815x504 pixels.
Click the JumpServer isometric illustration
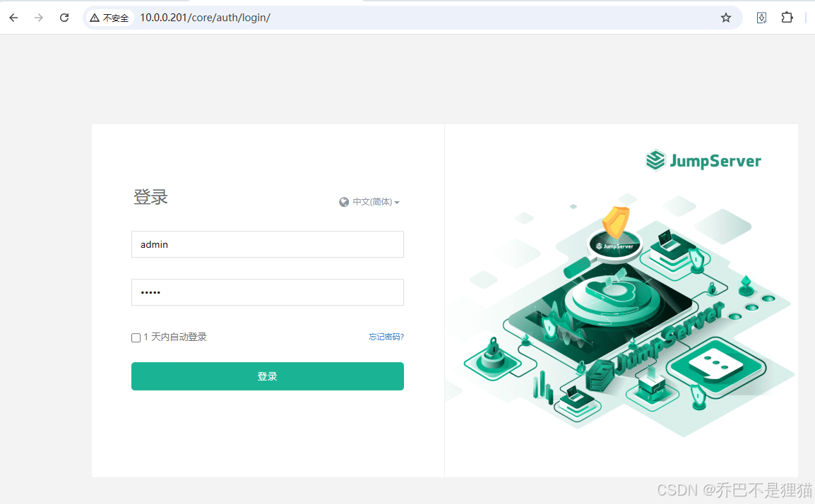(621, 317)
